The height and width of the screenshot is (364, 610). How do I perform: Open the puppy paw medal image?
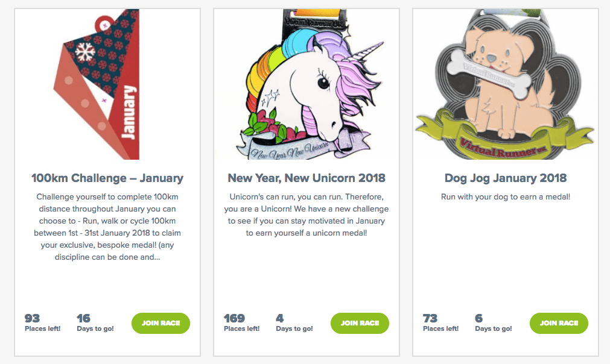pyautogui.click(x=506, y=84)
